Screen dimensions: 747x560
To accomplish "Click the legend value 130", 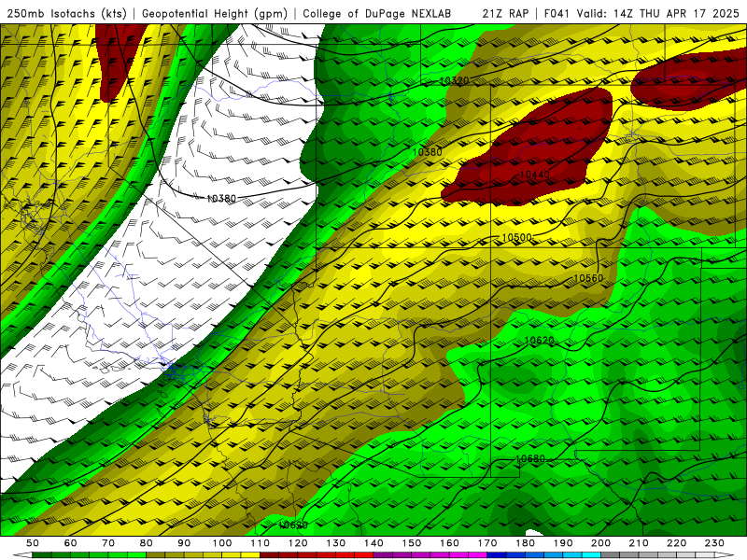I will tap(336, 543).
